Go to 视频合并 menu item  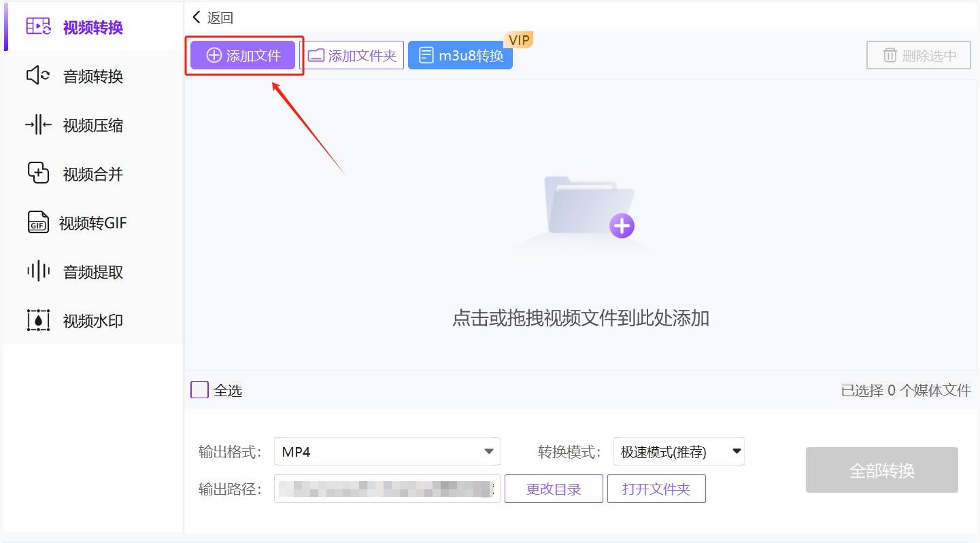point(93,175)
